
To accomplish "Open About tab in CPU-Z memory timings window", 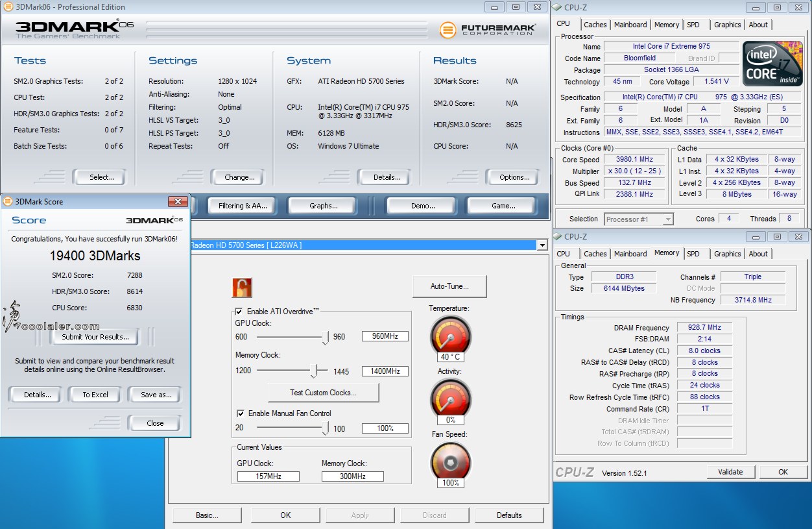I will click(x=758, y=254).
